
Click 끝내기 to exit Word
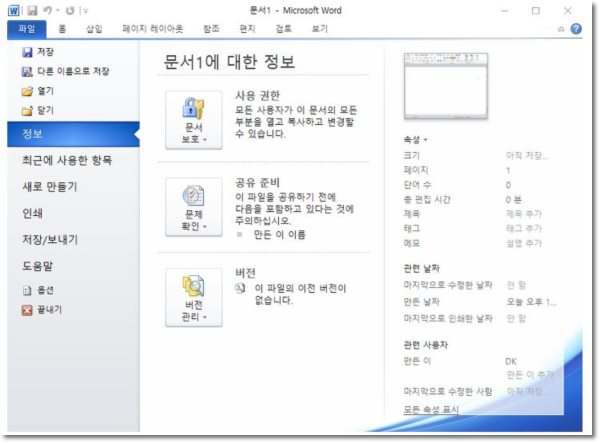[42, 310]
